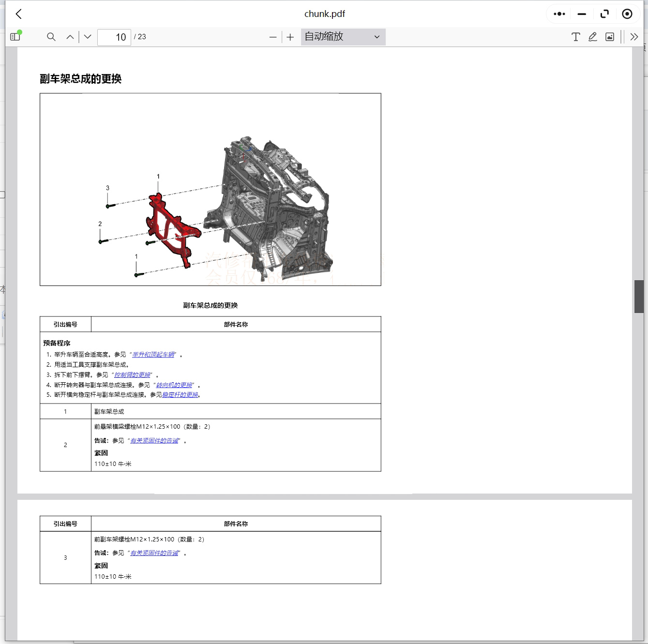Viewport: 648px width, 644px height.
Task: Select the text annotation (T) tool
Action: (575, 37)
